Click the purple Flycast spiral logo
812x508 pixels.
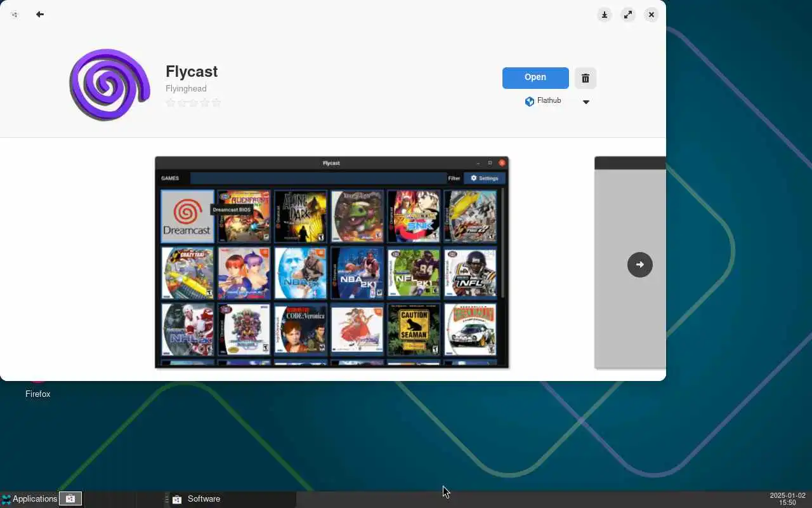[x=110, y=84]
